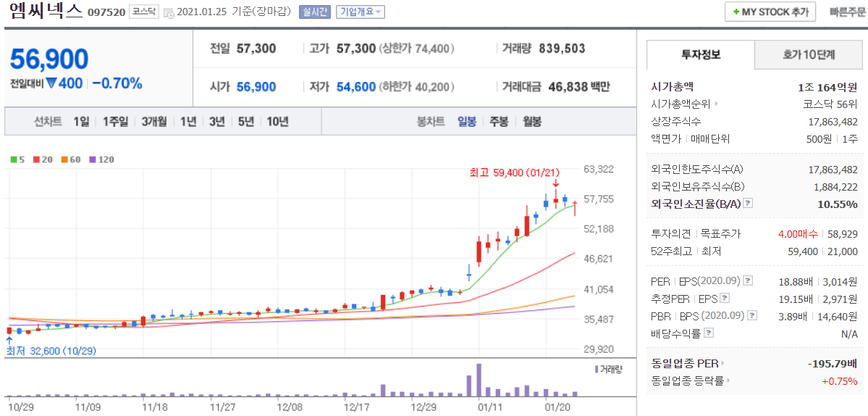
Task: Select the 주봉 candlestick chart
Action: [x=499, y=122]
